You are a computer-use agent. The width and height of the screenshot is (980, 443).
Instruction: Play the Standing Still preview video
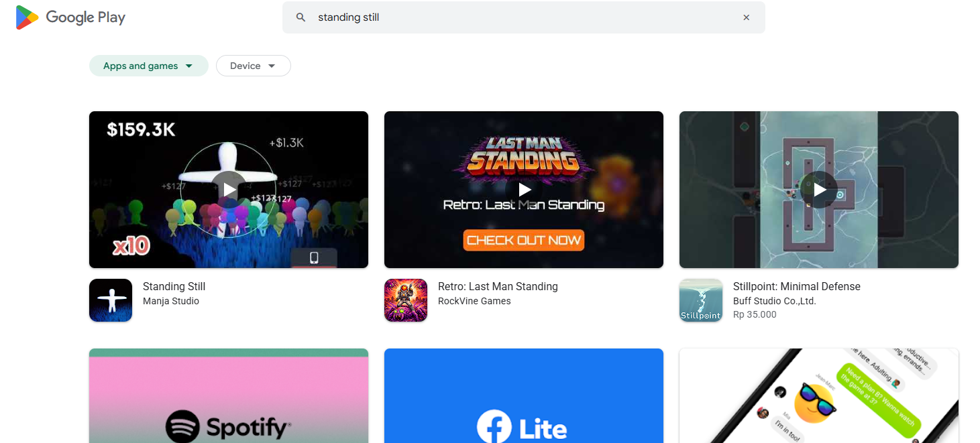click(229, 190)
